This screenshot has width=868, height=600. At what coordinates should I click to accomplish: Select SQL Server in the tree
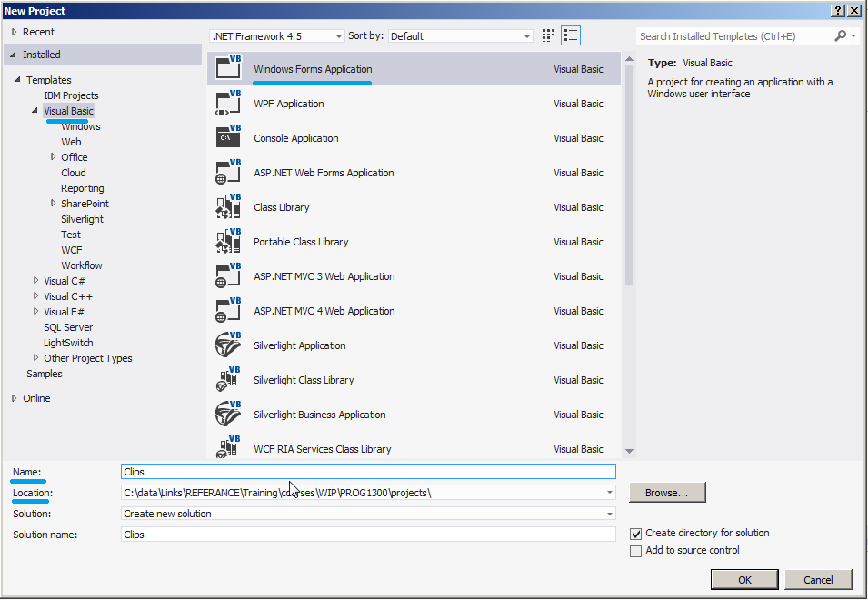coord(68,327)
